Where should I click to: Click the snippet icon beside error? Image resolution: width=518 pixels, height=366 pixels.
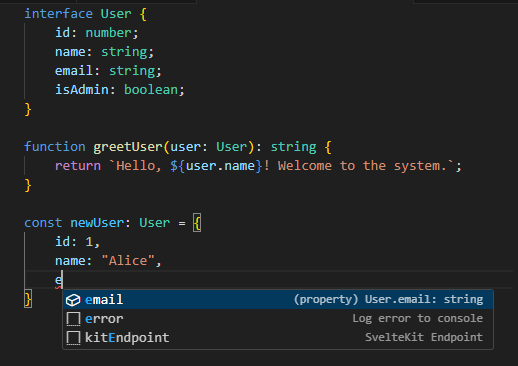click(x=73, y=319)
